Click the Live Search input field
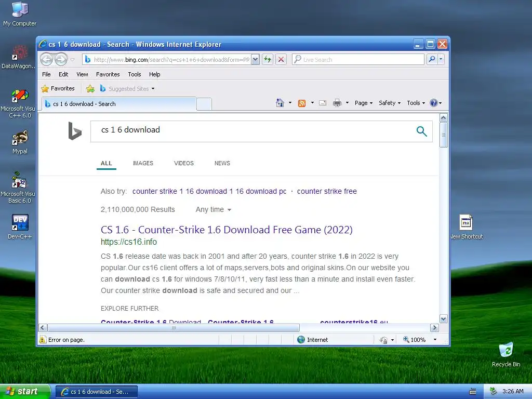The height and width of the screenshot is (399, 532). (x=358, y=59)
